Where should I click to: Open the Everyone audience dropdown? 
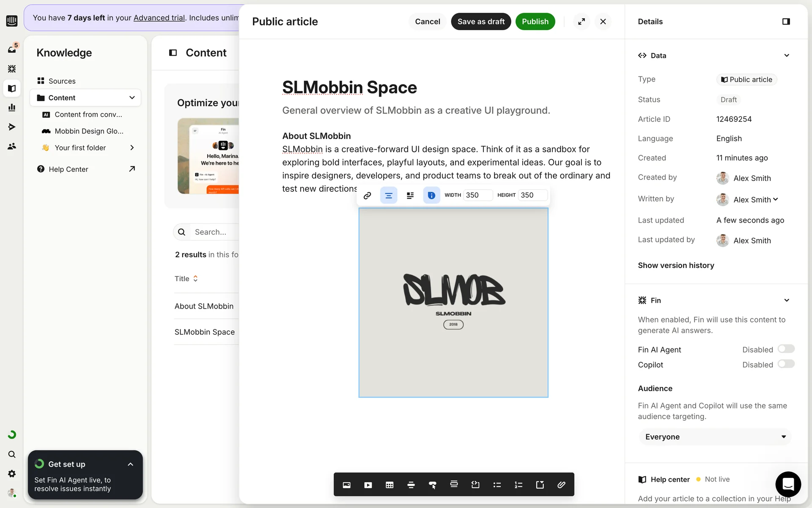[715, 437]
